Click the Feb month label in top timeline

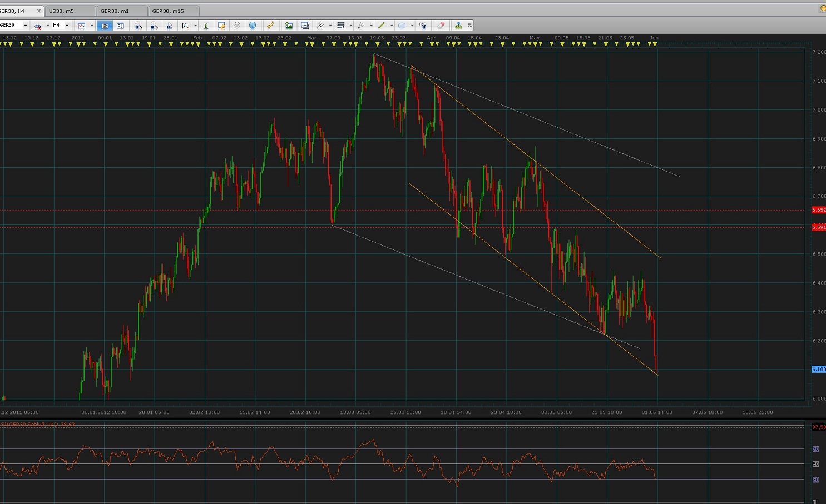[197, 38]
